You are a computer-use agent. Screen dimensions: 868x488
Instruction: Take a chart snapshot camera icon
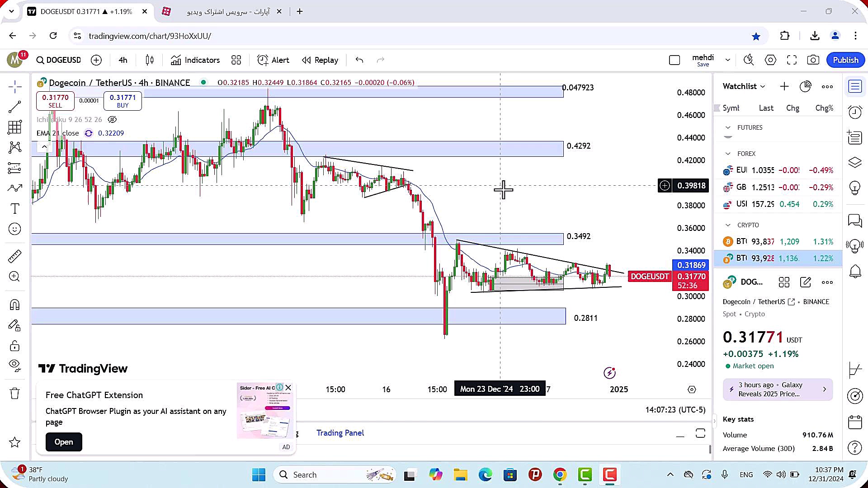813,60
